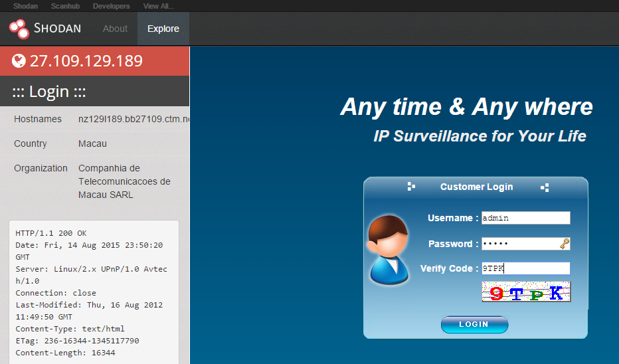The width and height of the screenshot is (619, 364).
Task: Click the IP address 27.109.129.189 heading
Action: coord(86,61)
